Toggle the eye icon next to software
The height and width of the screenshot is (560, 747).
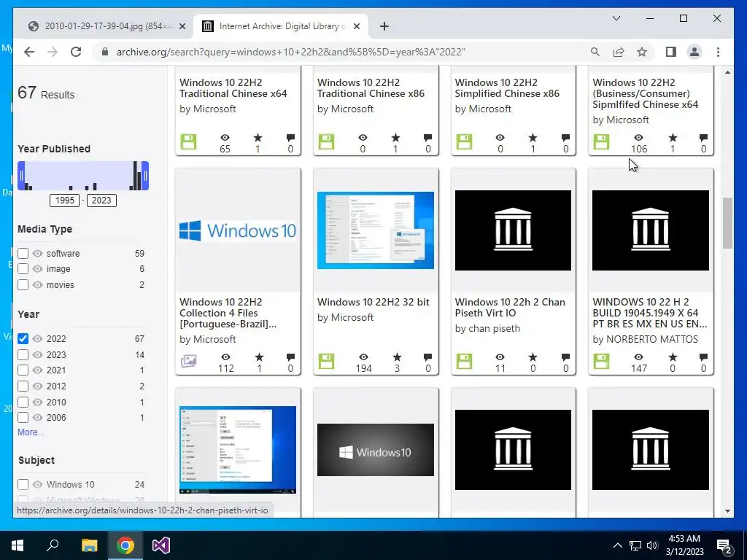point(38,253)
